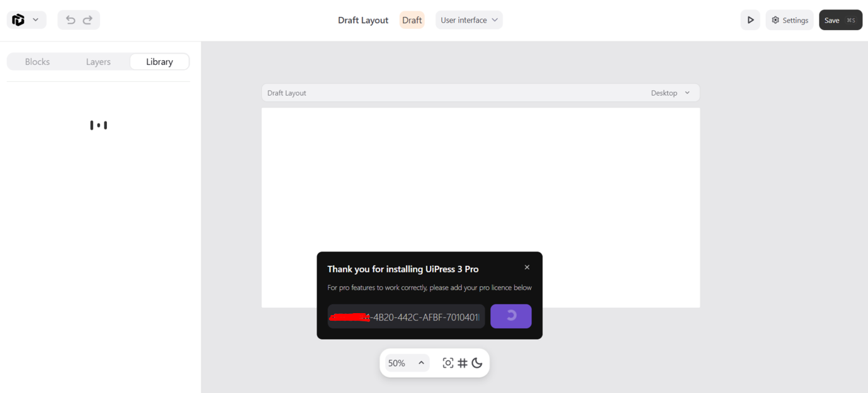Toggle the canvas grid hash icon
This screenshot has width=868, height=393.
463,363
